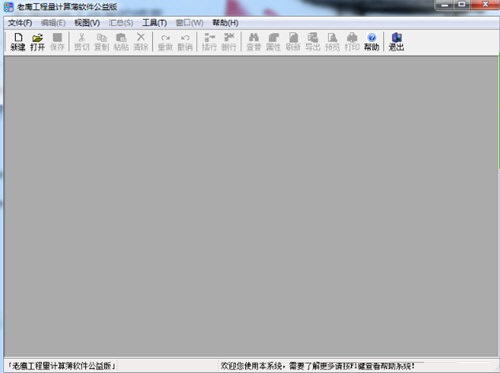The height and width of the screenshot is (373, 500).
Task: Close the window with the red X
Action: (x=485, y=5)
